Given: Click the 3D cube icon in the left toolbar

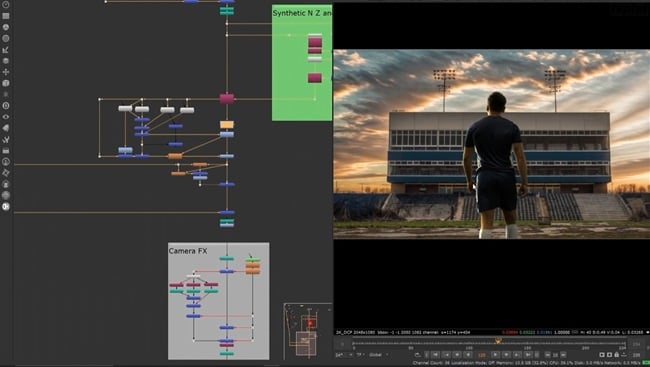Looking at the screenshot, I should click(x=6, y=83).
